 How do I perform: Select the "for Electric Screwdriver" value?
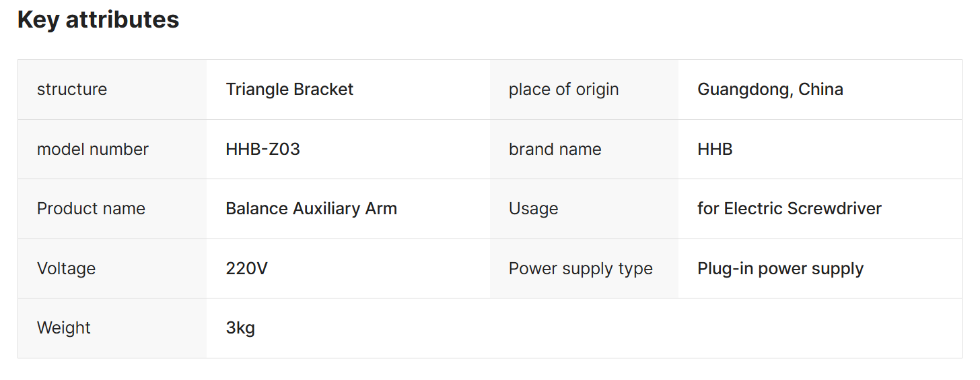click(789, 209)
